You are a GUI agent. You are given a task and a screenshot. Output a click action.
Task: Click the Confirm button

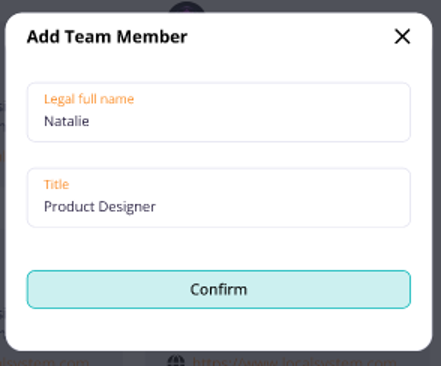tap(219, 289)
